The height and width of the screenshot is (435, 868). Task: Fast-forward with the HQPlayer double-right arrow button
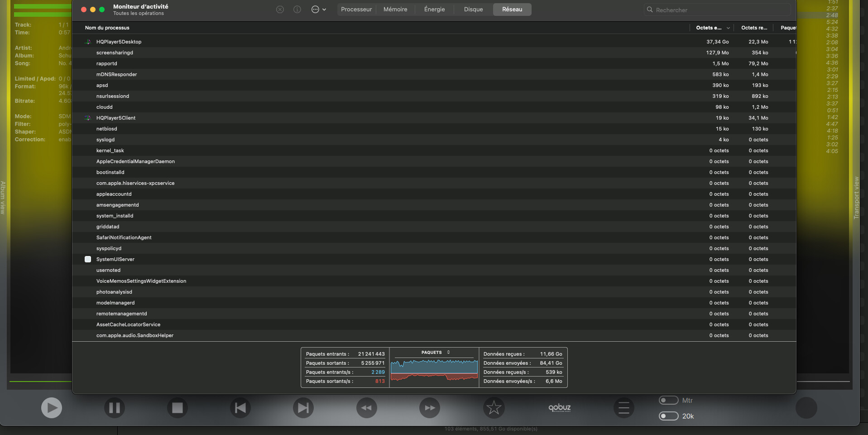click(x=430, y=408)
